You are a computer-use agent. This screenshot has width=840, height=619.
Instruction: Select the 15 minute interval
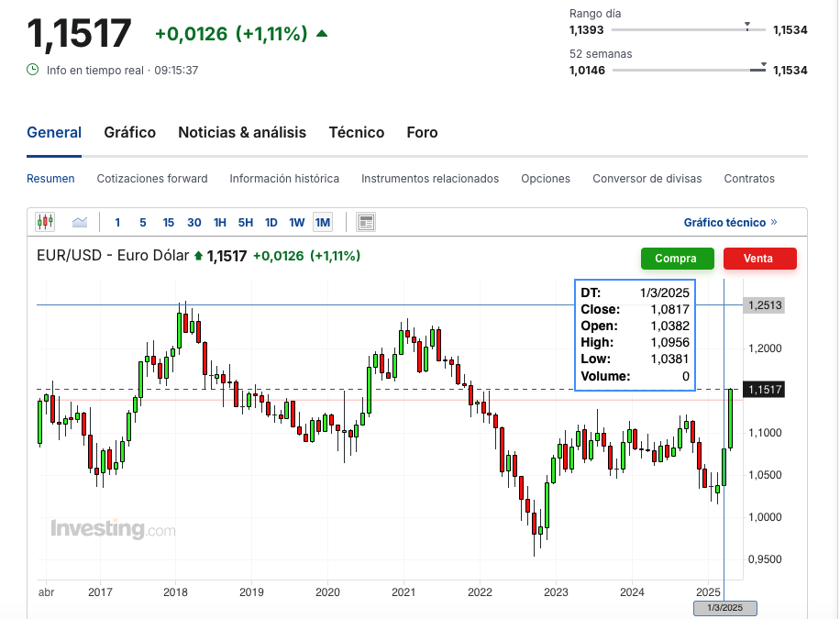point(168,223)
